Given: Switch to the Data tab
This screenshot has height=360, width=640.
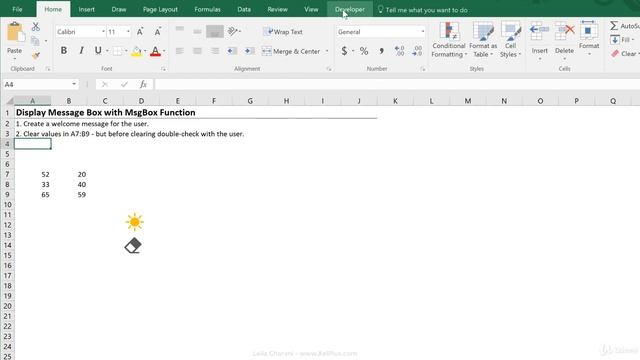Looking at the screenshot, I should [244, 9].
